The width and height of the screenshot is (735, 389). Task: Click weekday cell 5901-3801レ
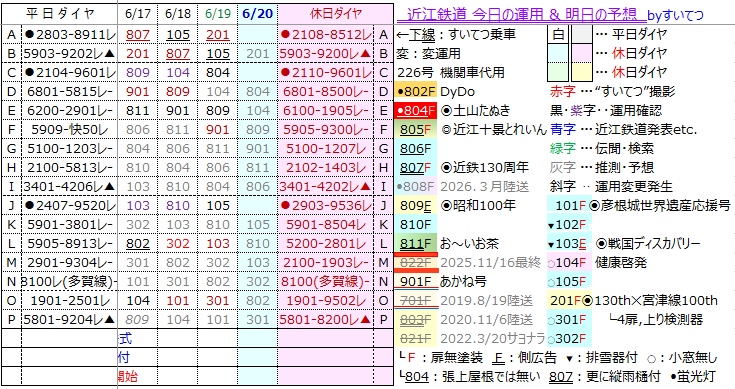coord(69,224)
